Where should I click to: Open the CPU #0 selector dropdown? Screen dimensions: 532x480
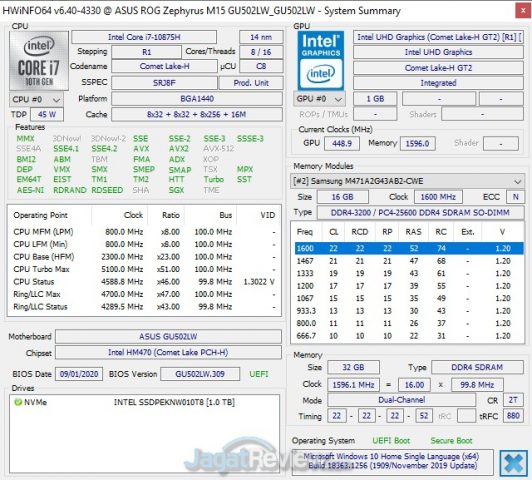tap(36, 99)
